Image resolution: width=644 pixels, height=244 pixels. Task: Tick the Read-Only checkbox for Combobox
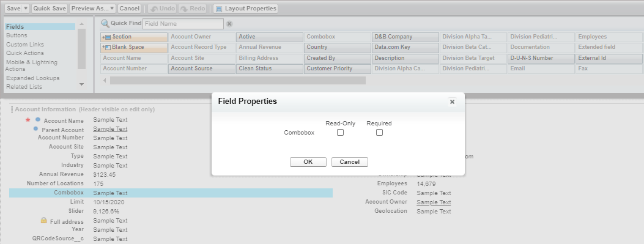(x=340, y=132)
